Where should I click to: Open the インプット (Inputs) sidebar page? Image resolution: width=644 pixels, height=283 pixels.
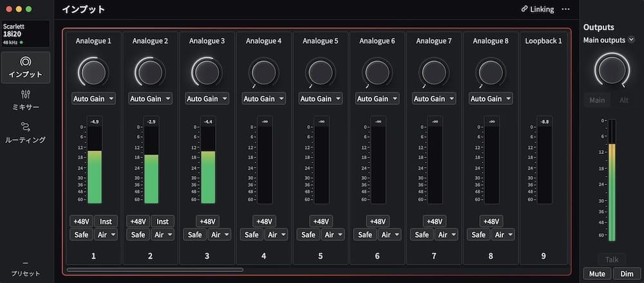tap(26, 68)
